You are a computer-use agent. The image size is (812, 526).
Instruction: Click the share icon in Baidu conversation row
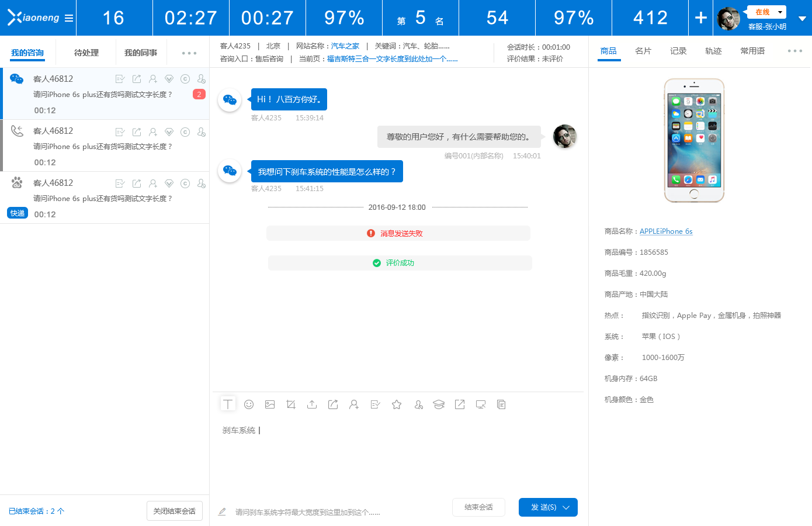137,184
